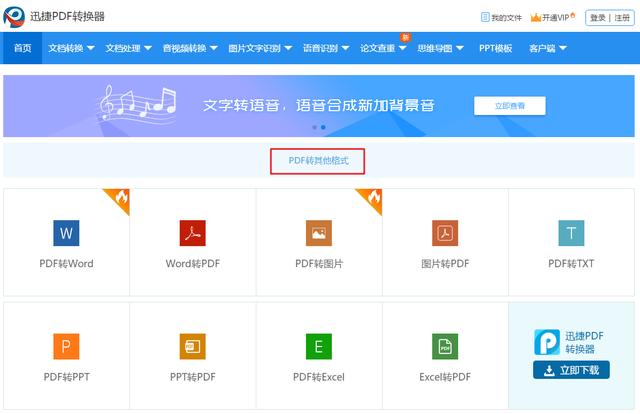Image resolution: width=640 pixels, height=414 pixels.
Task: Click the hot flame badge on PDF转图片
Action: click(x=372, y=198)
